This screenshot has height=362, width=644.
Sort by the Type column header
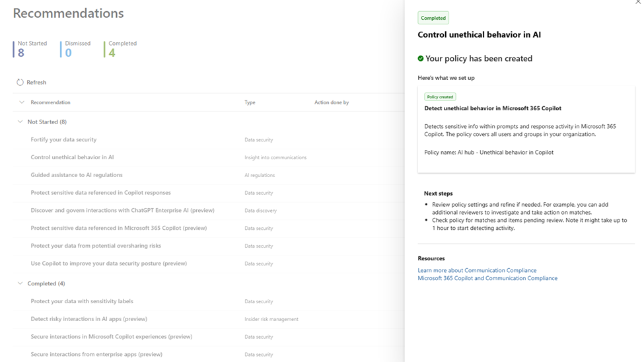point(250,102)
